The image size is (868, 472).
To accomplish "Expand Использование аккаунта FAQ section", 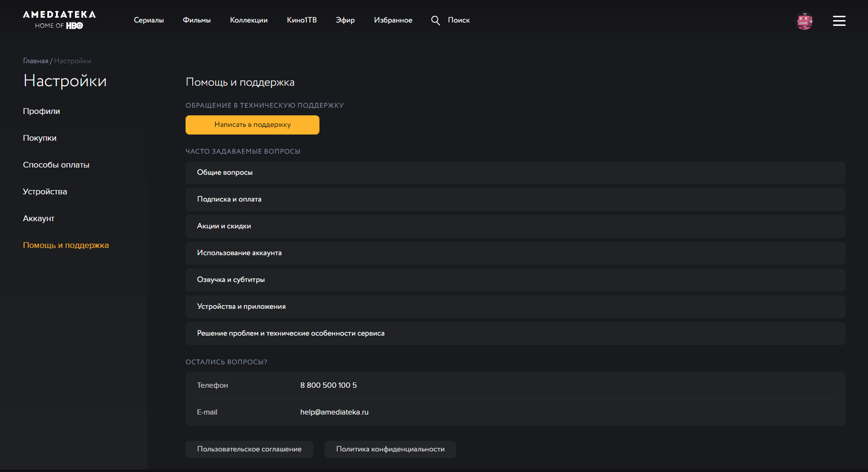I will point(515,253).
